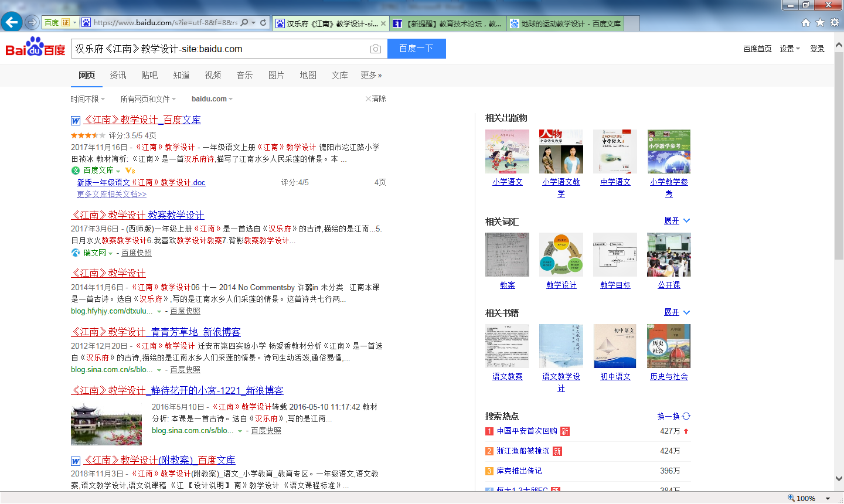The width and height of the screenshot is (844, 504).
Task: Click the Baidu logo
Action: [35, 47]
